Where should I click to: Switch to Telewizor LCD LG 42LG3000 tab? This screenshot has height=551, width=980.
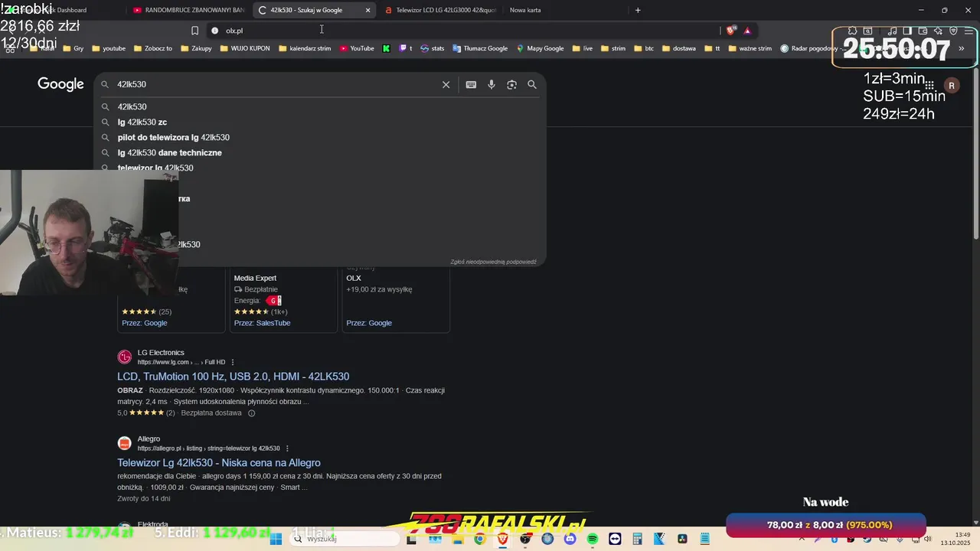pyautogui.click(x=440, y=10)
